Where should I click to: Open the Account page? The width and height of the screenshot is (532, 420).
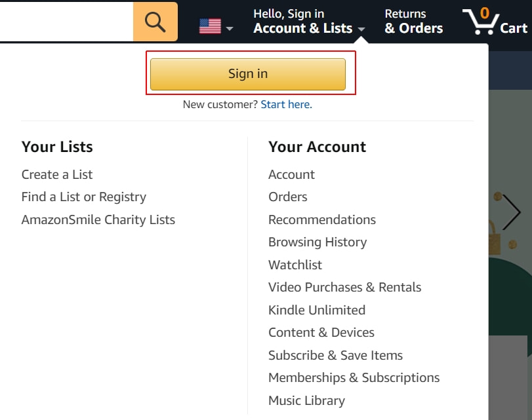click(x=291, y=174)
